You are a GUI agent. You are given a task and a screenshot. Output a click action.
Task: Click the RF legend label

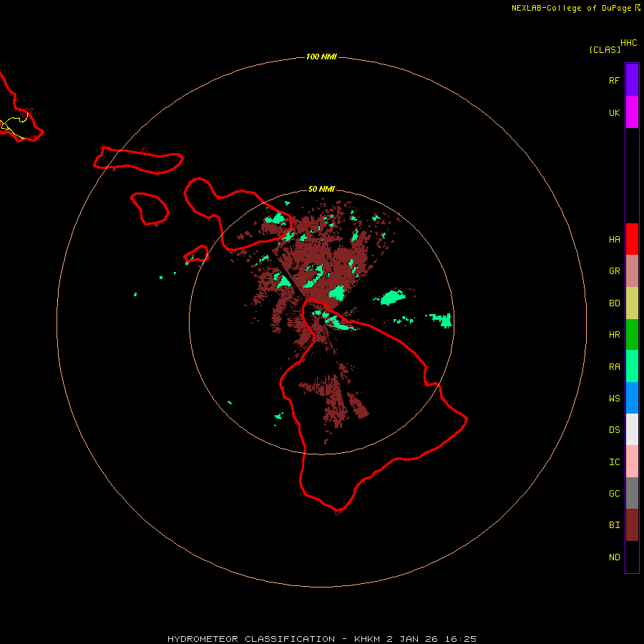(x=614, y=80)
